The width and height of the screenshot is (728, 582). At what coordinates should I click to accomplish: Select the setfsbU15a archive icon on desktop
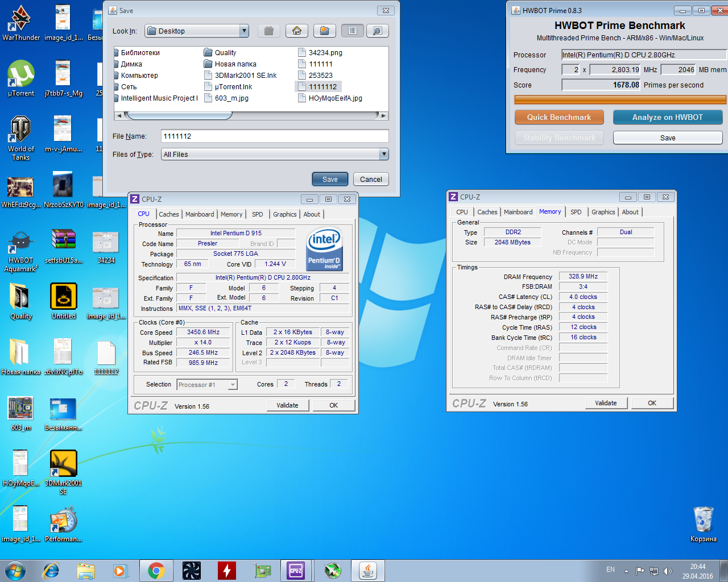click(64, 246)
